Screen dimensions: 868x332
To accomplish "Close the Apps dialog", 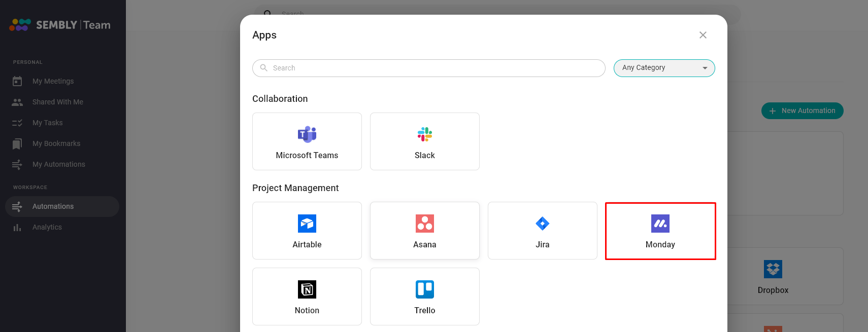I will click(x=703, y=35).
